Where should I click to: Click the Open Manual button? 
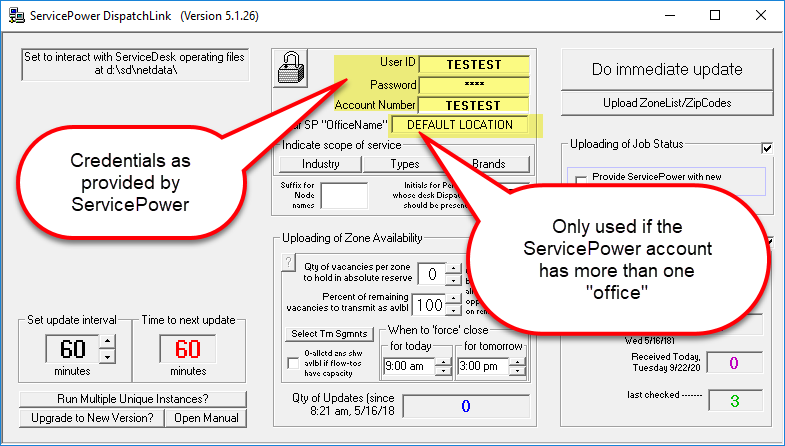(206, 418)
